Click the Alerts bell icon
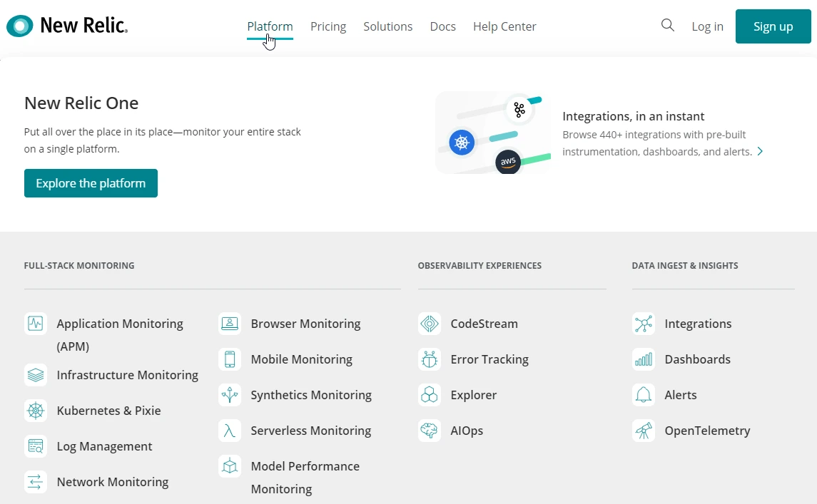 pos(643,395)
